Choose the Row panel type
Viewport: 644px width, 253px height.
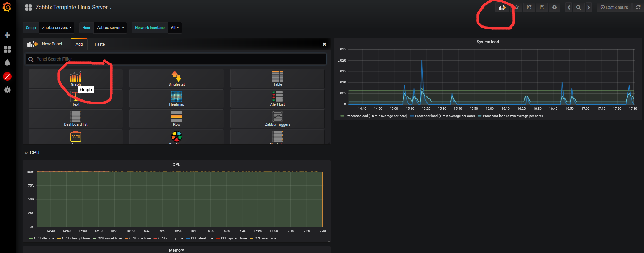(x=177, y=119)
